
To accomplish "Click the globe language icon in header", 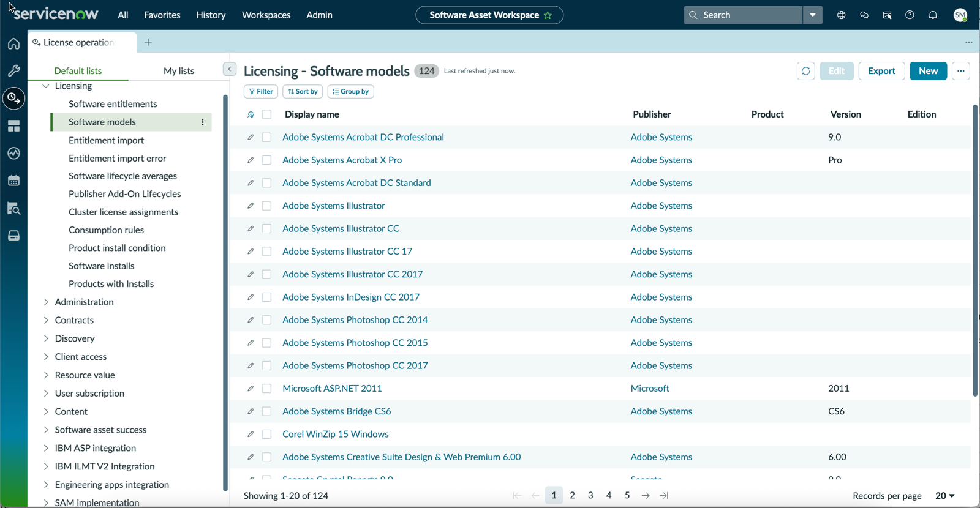I will [x=841, y=15].
